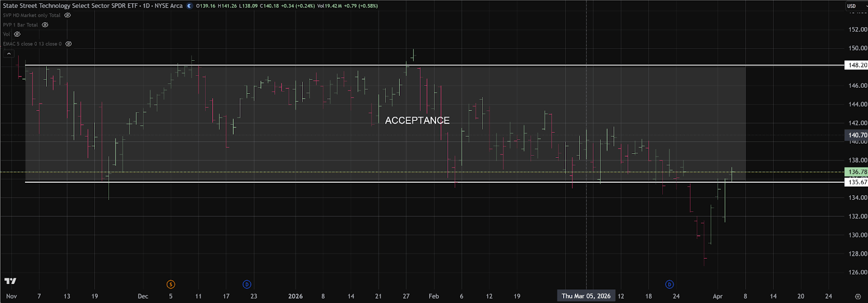Click the current price 136.78 label
868x303 pixels.
[857, 172]
